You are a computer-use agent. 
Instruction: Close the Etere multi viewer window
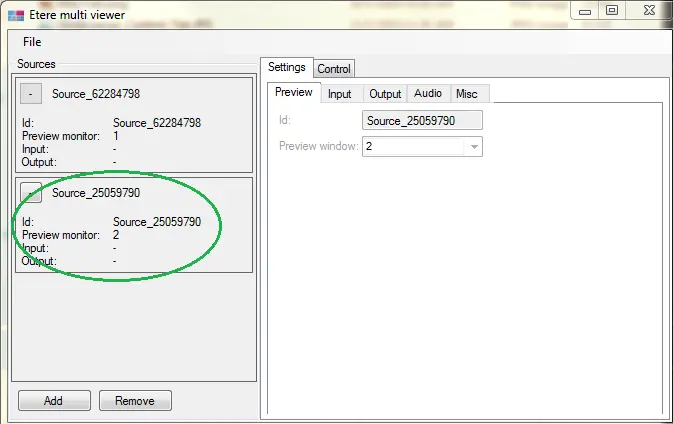[x=648, y=10]
